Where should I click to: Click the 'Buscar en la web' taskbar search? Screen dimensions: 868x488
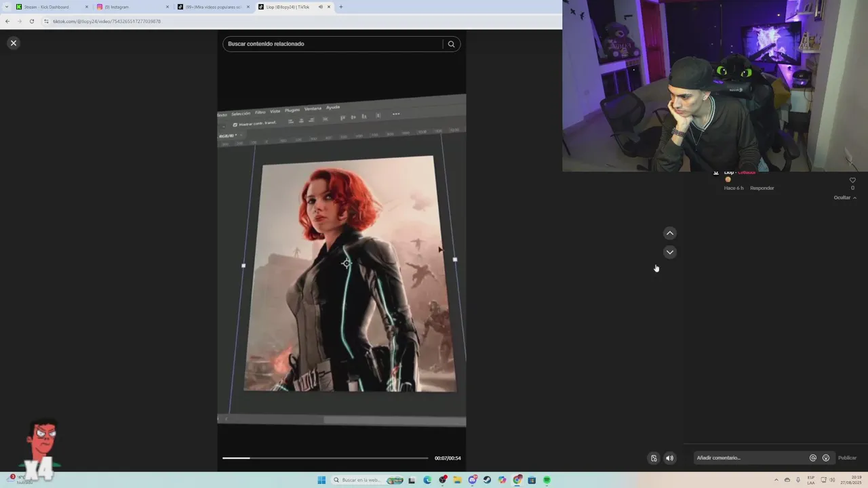click(368, 480)
